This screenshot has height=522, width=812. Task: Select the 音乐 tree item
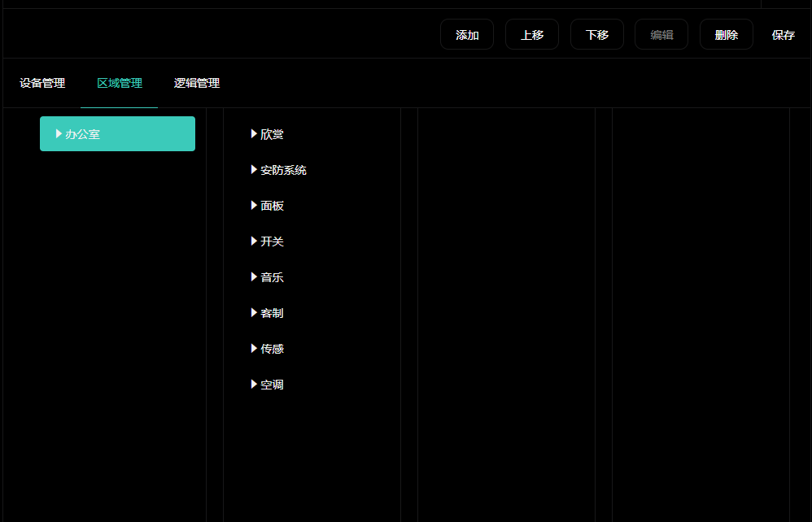point(272,277)
